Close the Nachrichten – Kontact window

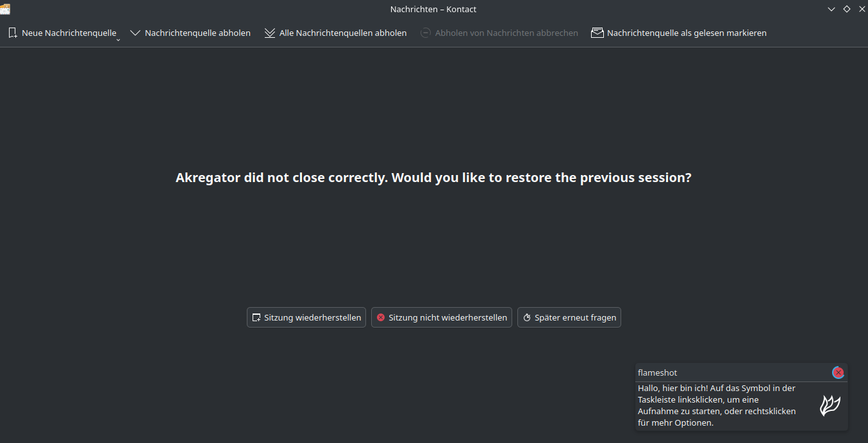click(x=862, y=9)
